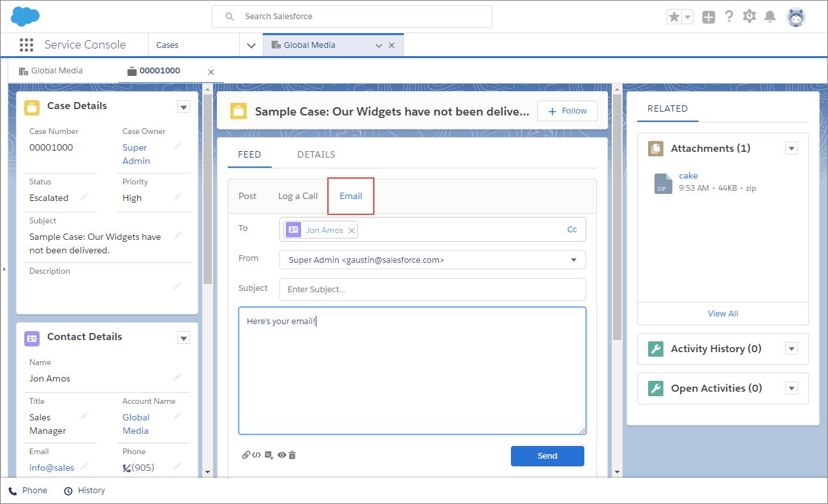Edit the Priority field pencil icon
This screenshot has width=828, height=504.
(177, 197)
